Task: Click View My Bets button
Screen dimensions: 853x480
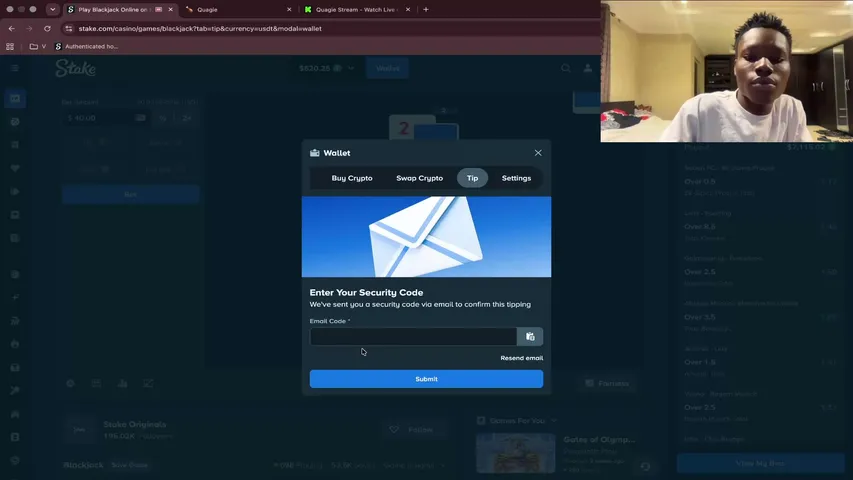Action: click(760, 463)
